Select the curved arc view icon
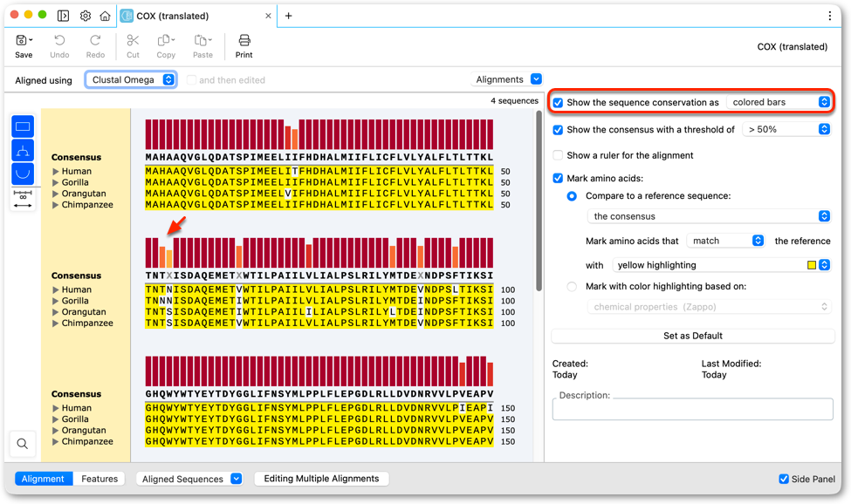This screenshot has height=504, width=851. (23, 174)
